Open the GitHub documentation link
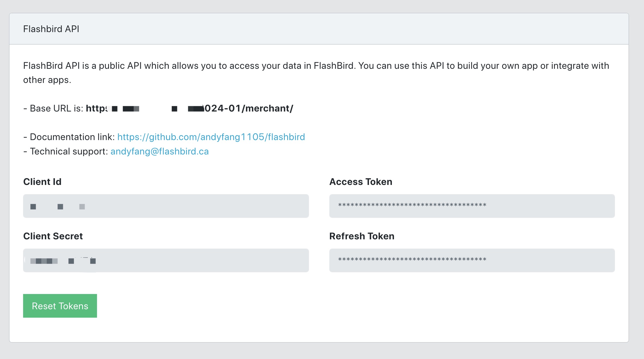 [x=211, y=137]
